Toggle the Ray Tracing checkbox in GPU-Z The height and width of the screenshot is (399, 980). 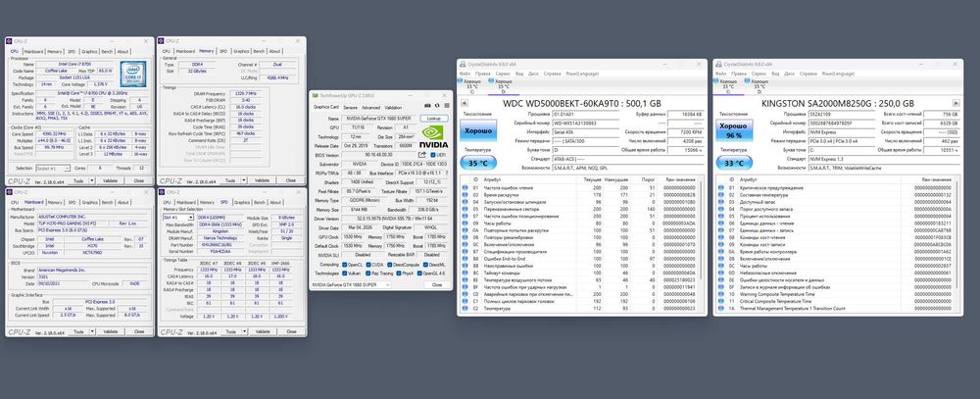(x=368, y=274)
